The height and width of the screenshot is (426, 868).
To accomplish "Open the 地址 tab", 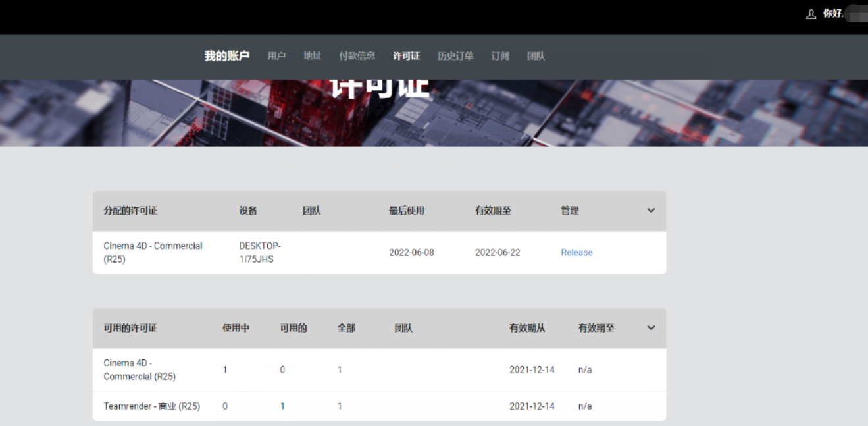I will point(312,56).
